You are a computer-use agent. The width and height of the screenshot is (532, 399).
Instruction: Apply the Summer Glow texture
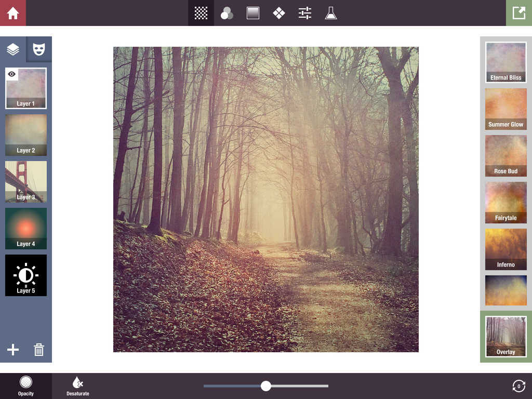(506, 109)
